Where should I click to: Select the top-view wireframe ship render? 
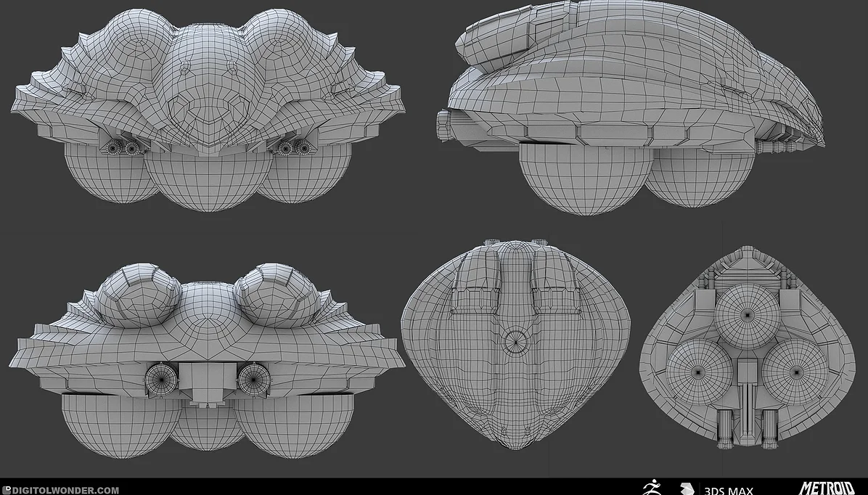coord(516,345)
